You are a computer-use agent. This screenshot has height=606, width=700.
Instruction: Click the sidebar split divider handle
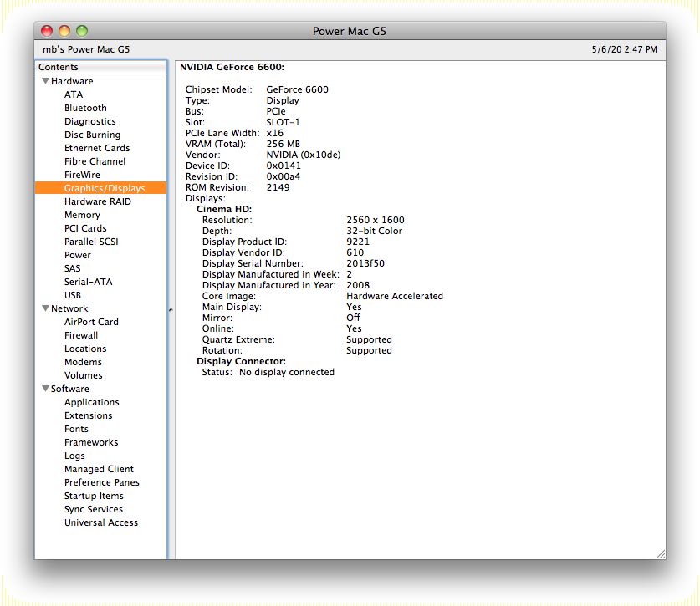pos(171,310)
